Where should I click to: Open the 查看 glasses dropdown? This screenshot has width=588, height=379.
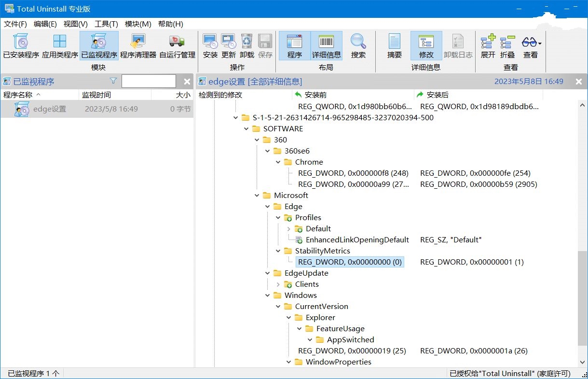pos(531,46)
